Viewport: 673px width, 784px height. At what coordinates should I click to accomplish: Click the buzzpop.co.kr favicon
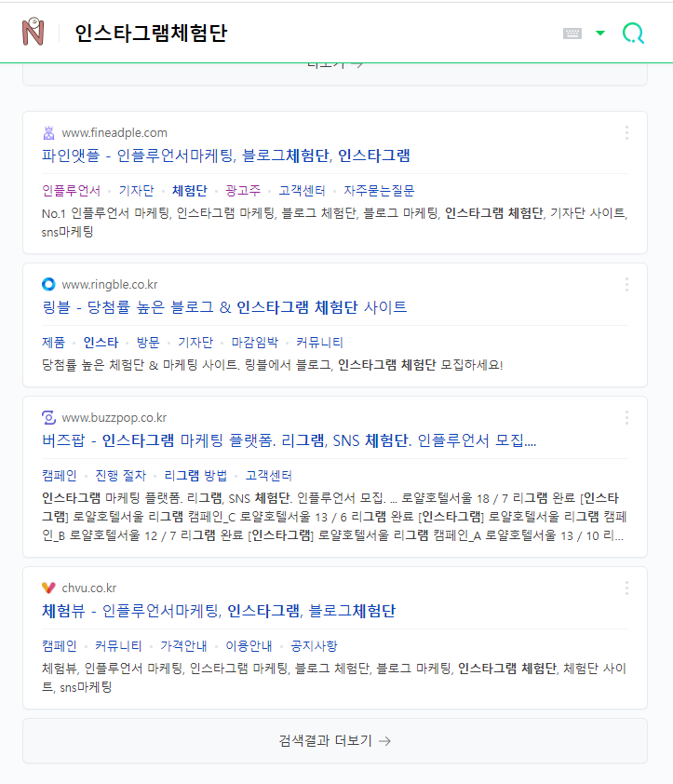[48, 417]
